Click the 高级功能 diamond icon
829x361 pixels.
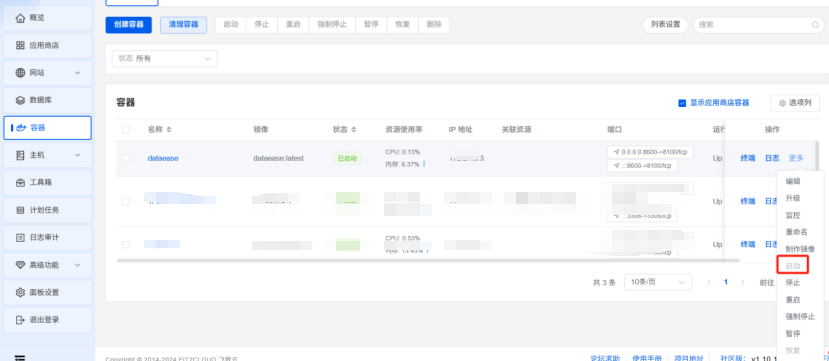coord(21,265)
